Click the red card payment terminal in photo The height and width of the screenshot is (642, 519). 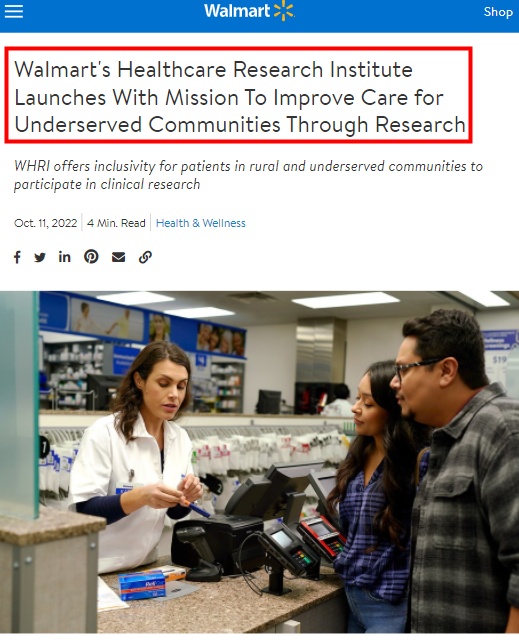(322, 537)
